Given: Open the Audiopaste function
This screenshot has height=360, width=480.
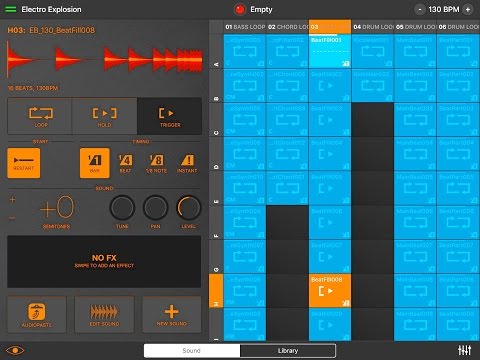Looking at the screenshot, I should tap(37, 314).
